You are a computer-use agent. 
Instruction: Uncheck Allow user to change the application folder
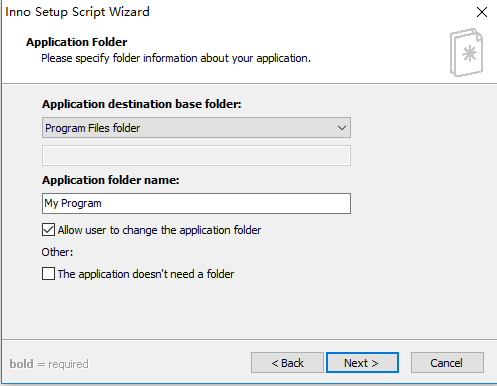click(48, 230)
